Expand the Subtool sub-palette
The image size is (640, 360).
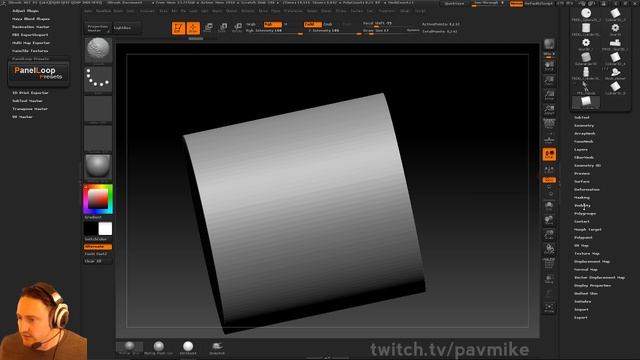582,118
